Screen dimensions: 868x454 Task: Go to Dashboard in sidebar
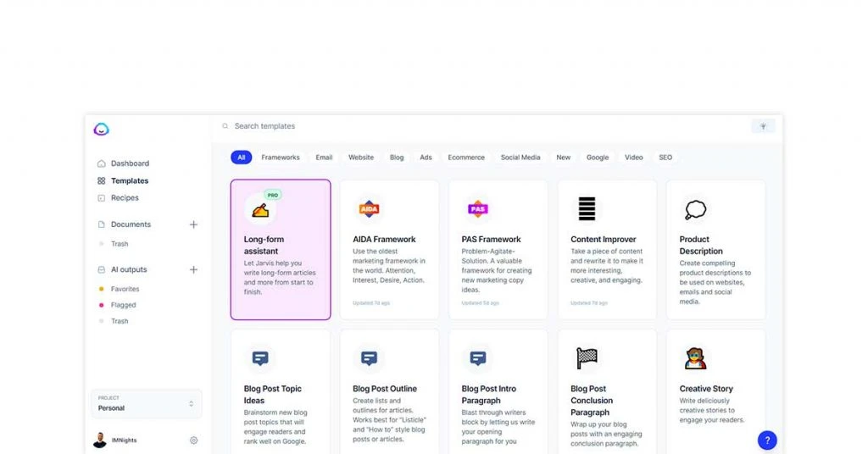(130, 163)
